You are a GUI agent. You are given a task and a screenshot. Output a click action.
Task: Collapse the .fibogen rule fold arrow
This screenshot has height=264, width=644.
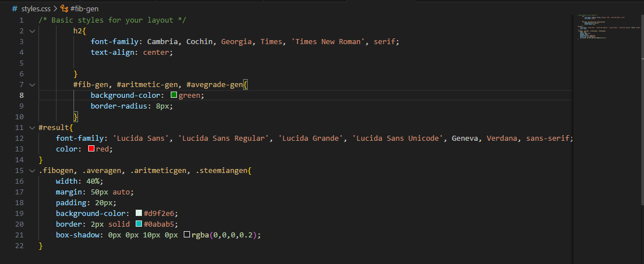(32, 170)
